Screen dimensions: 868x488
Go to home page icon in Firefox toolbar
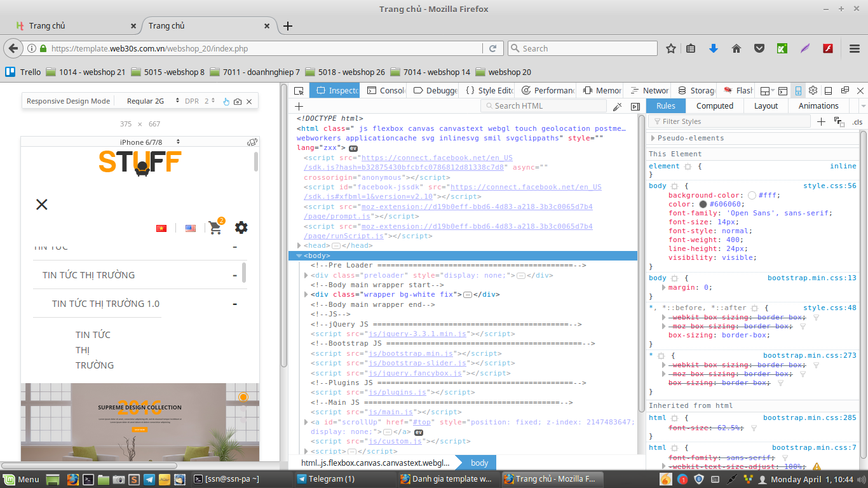coord(736,48)
